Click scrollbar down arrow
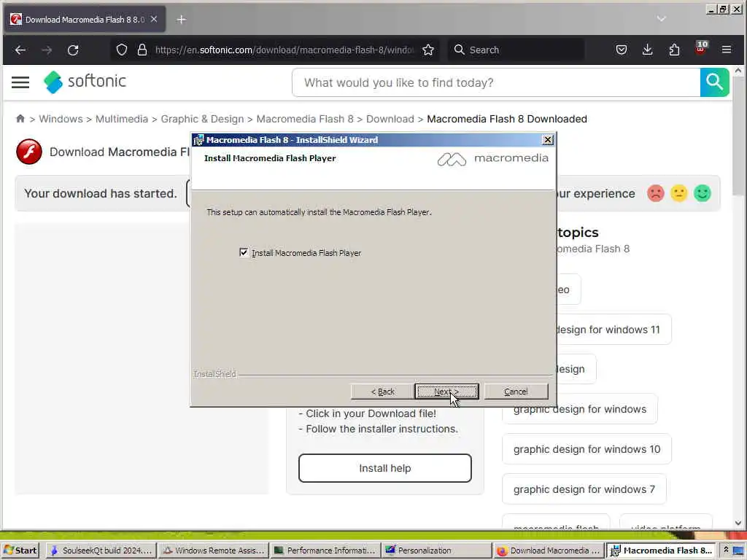The height and width of the screenshot is (560, 747). (738, 523)
